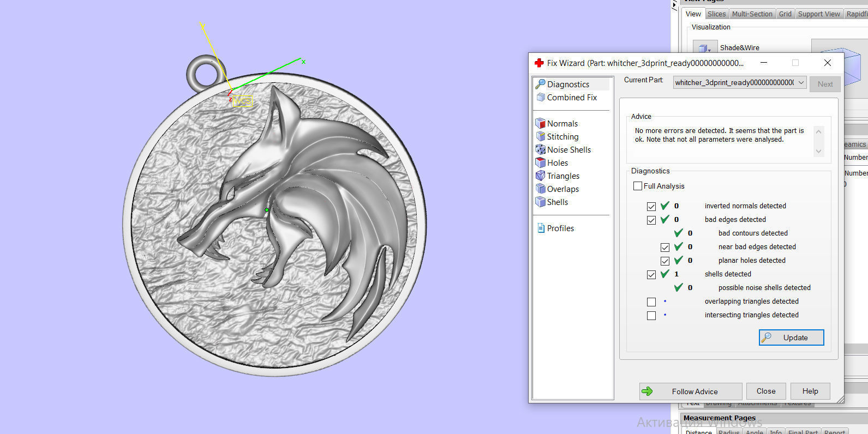
Task: Select the Shells fix page
Action: tap(557, 202)
